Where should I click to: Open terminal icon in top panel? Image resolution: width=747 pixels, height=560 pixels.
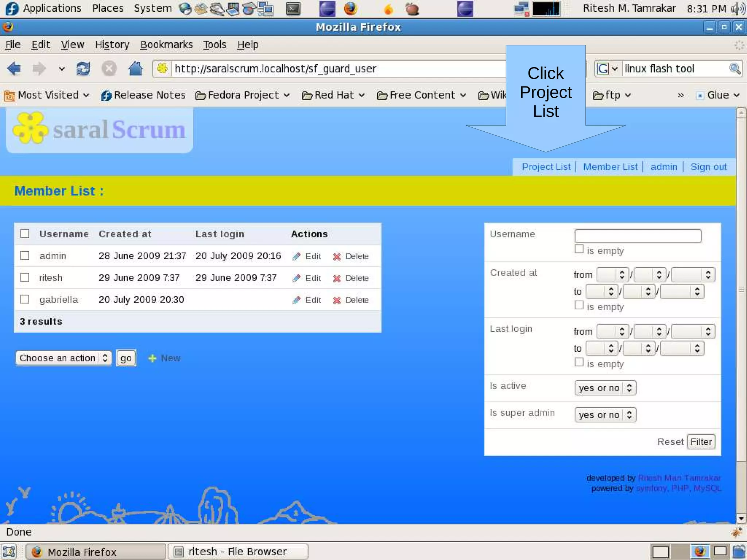click(293, 8)
